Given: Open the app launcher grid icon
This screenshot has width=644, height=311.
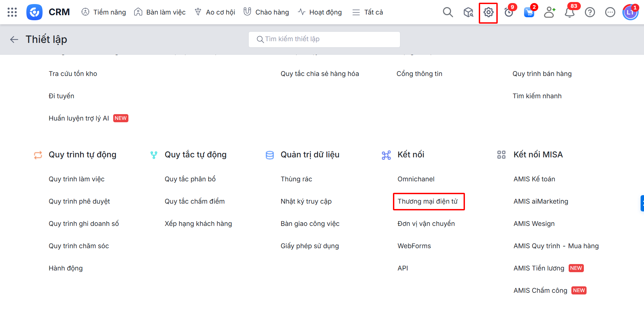Looking at the screenshot, I should point(12,12).
